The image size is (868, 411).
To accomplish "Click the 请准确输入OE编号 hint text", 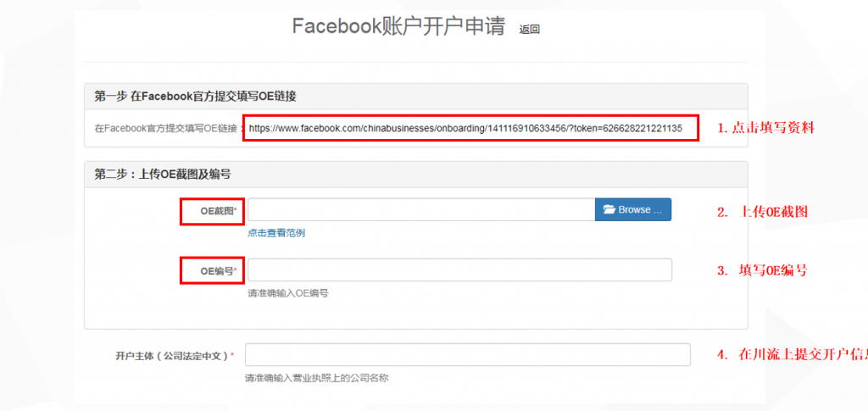I will click(x=288, y=293).
